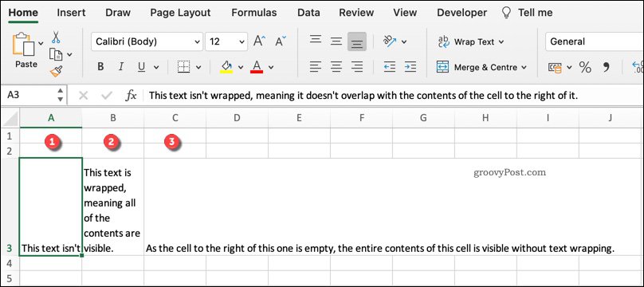Expand the Wrap Text dropdown arrow
This screenshot has width=644, height=287.
click(501, 42)
